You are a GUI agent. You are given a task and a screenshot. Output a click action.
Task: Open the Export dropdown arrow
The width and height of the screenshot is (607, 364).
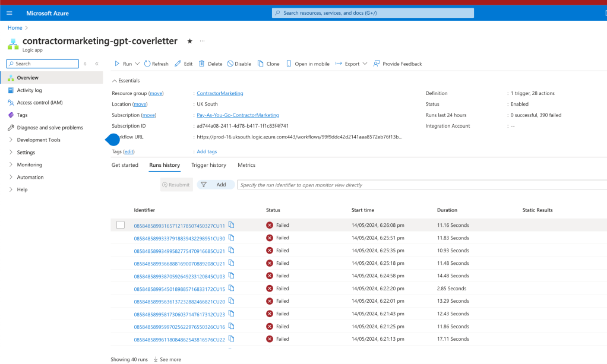coord(365,64)
